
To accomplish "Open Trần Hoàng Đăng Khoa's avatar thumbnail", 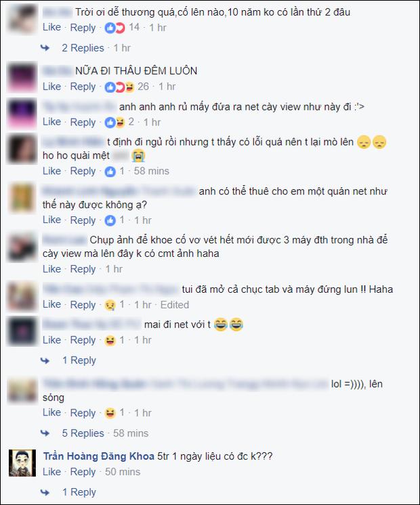I will coord(22,463).
